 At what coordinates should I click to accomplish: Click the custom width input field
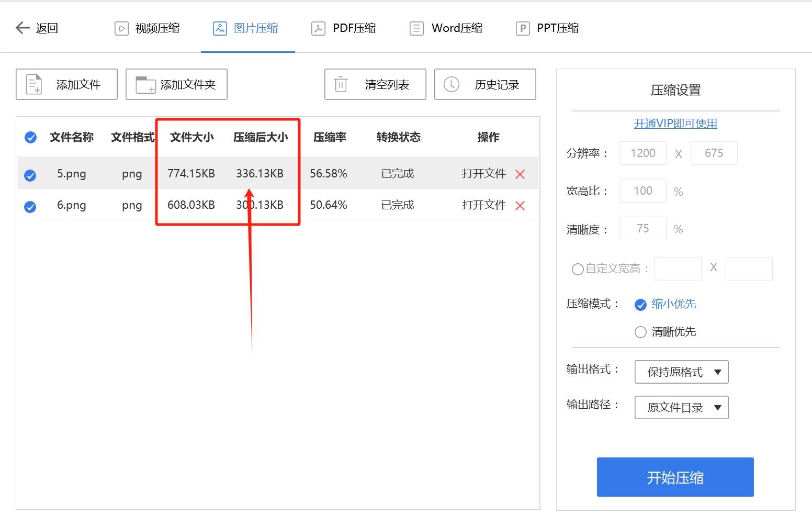(x=678, y=268)
